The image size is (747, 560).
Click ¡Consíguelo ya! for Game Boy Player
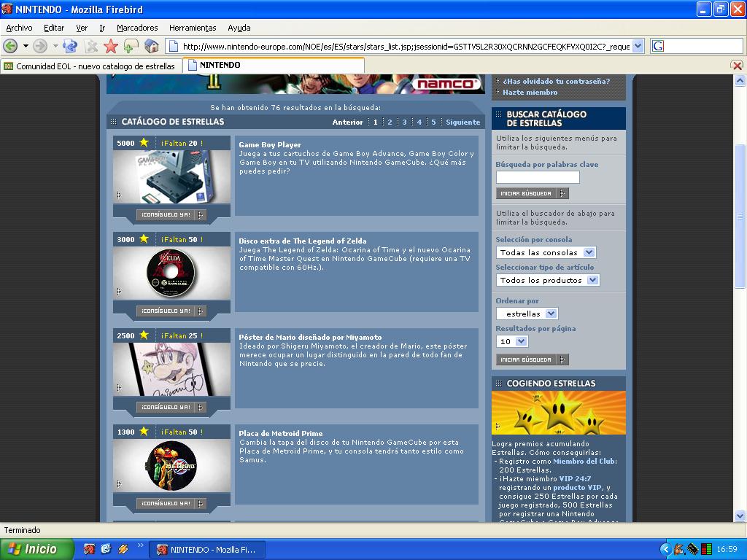coord(171,215)
